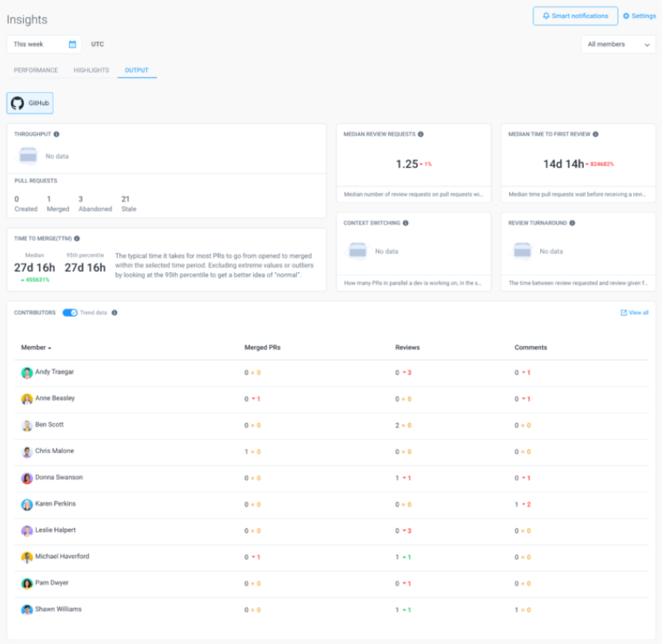The height and width of the screenshot is (644, 662).
Task: Disable the Trend data toggle
Action: pyautogui.click(x=70, y=313)
